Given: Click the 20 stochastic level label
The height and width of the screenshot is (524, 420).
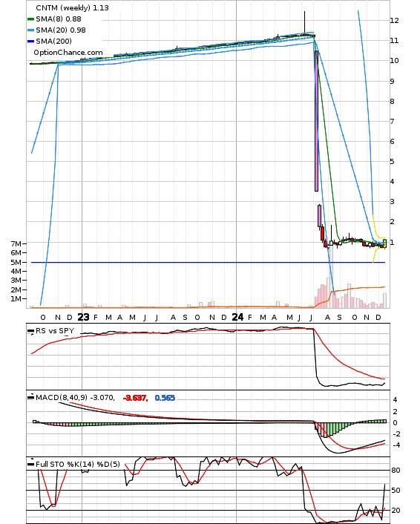Looking at the screenshot, I should (396, 511).
